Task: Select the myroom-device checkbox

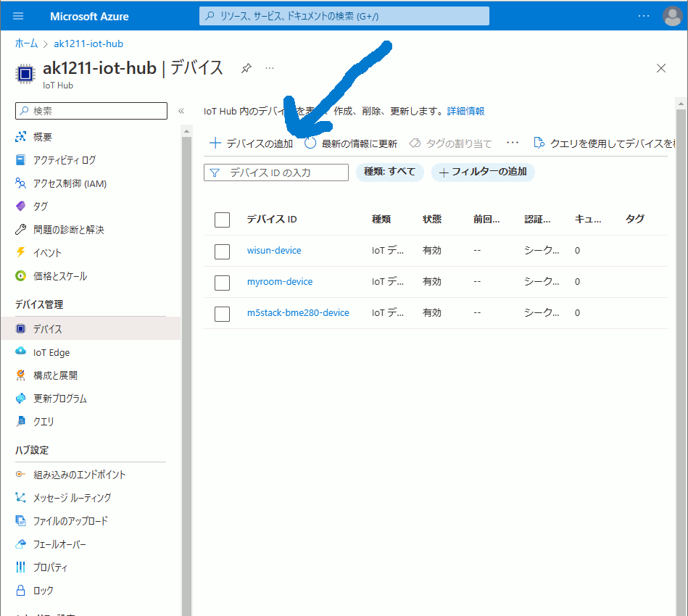Action: tap(223, 282)
